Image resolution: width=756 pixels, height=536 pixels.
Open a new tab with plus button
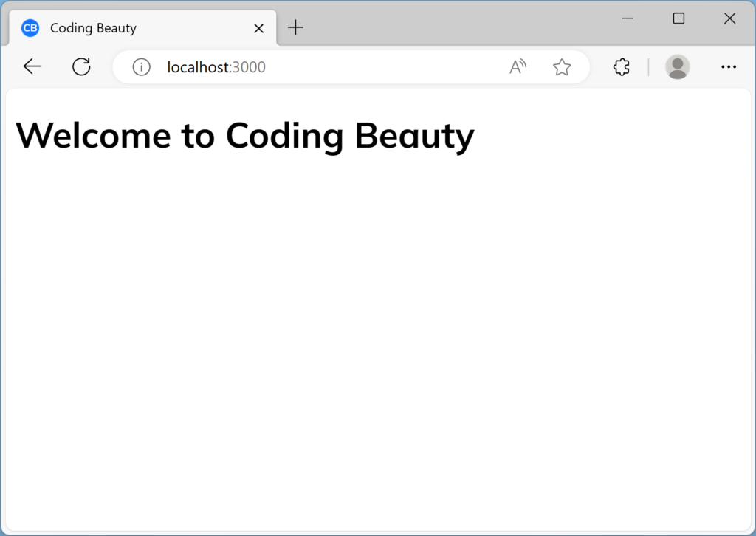[x=295, y=28]
